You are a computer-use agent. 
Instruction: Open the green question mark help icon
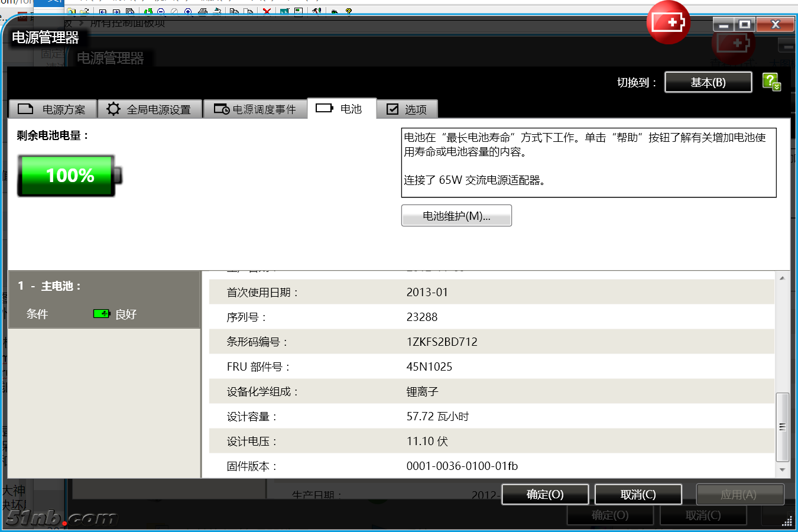(x=771, y=82)
